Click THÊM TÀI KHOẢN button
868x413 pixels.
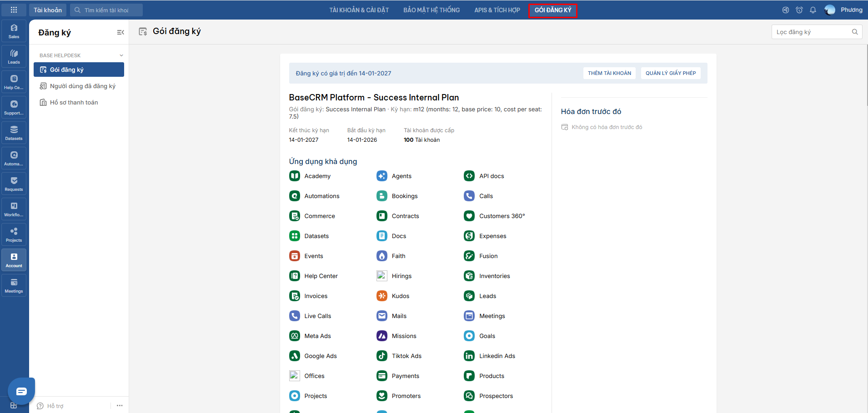(x=609, y=73)
